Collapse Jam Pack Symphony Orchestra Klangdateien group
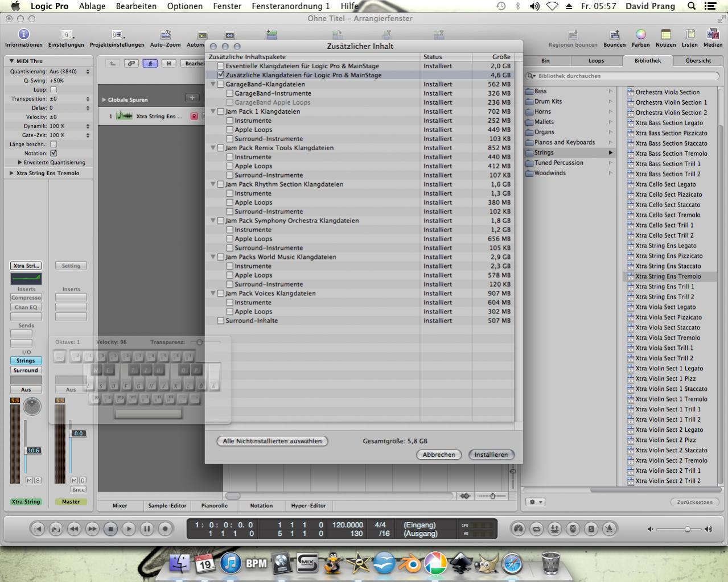 [x=213, y=221]
